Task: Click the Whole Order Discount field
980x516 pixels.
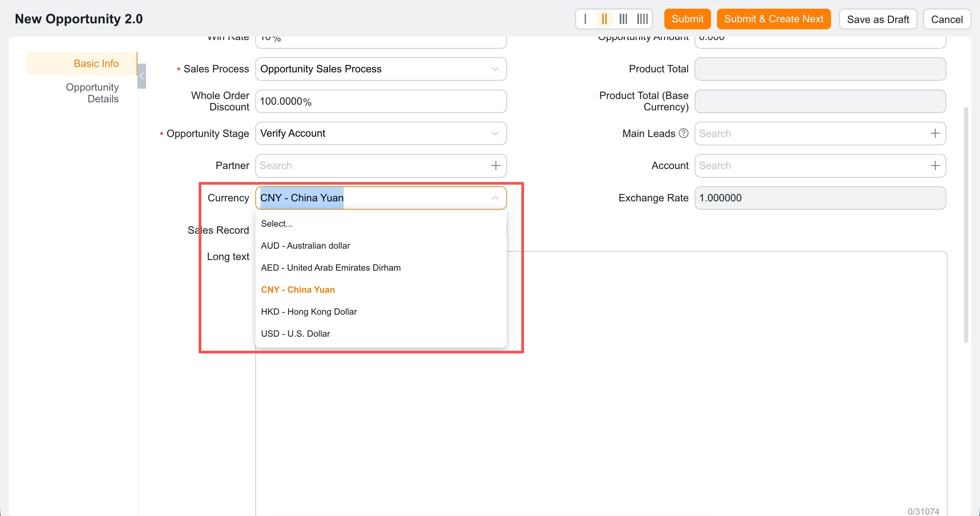Action: [381, 101]
